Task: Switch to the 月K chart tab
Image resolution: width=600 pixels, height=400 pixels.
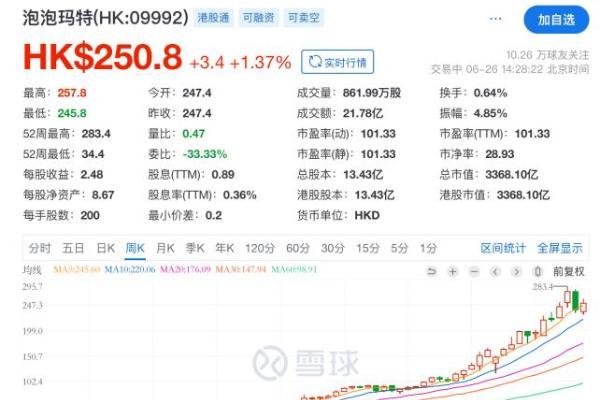Action: point(165,248)
